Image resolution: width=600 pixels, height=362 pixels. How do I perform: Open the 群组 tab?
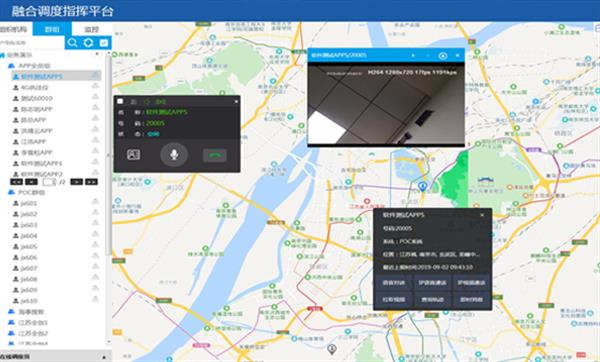pos(52,29)
